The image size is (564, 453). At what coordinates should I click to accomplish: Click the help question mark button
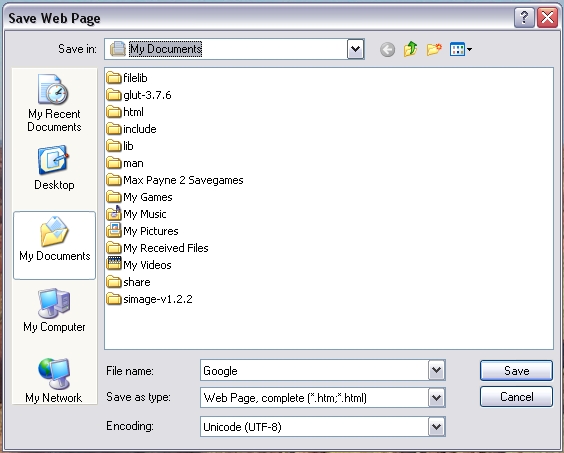coord(524,17)
